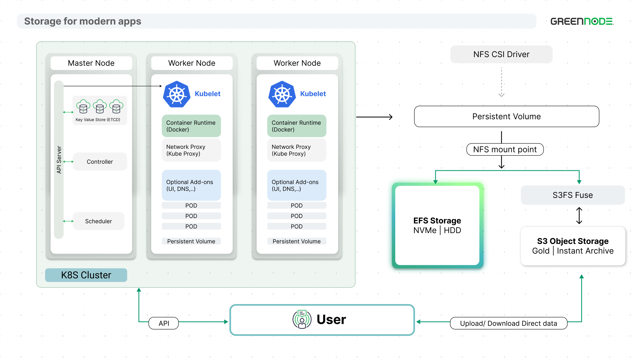Select Upload/ Download Direct data label
Screen dimensions: 644x362
(x=508, y=323)
